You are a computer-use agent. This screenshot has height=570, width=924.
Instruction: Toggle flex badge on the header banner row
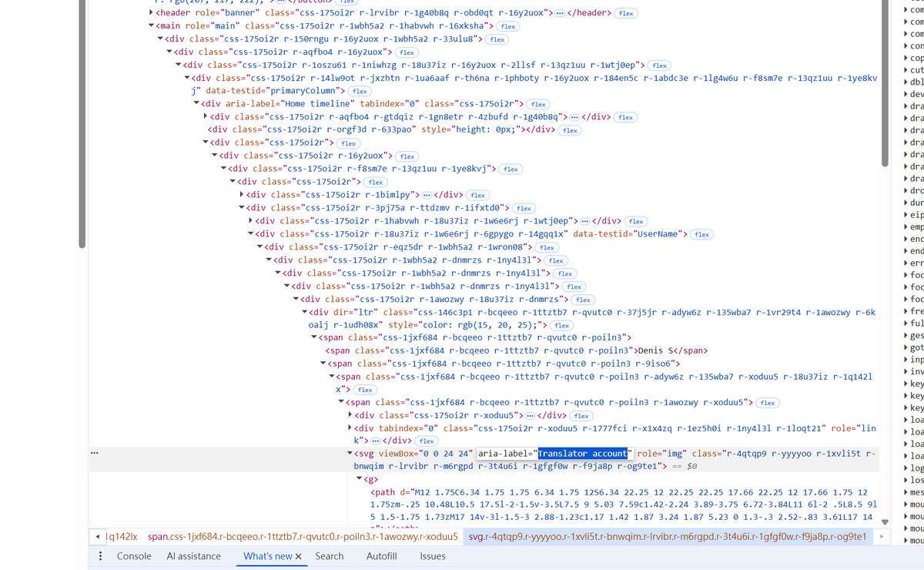click(x=626, y=13)
